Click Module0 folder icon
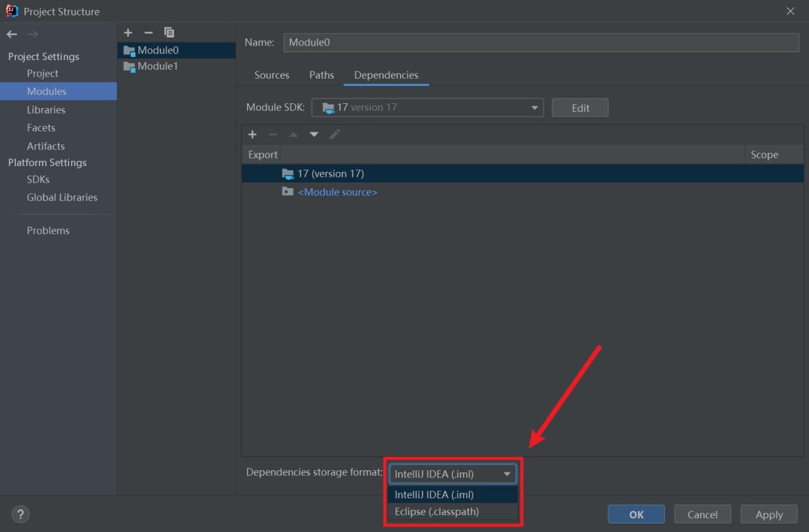The height and width of the screenshot is (532, 809). click(x=129, y=51)
